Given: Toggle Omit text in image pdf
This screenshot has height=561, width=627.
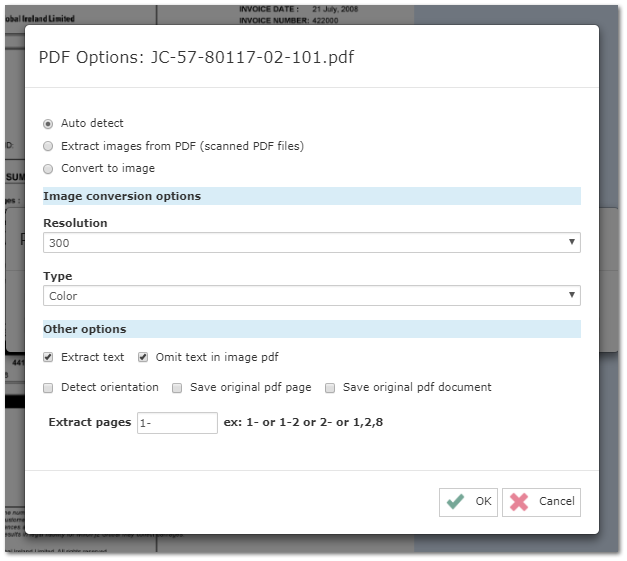Looking at the screenshot, I should point(143,357).
